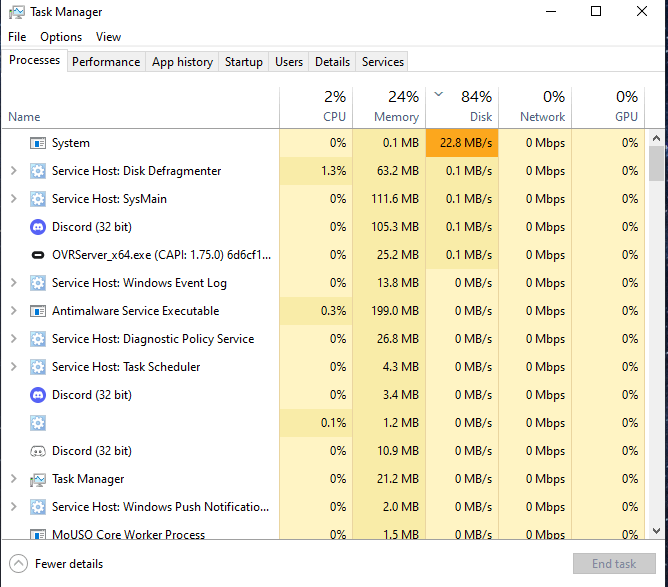The image size is (668, 587).
Task: Expand Service Host: Disk Defragmenter
Action: 14,171
